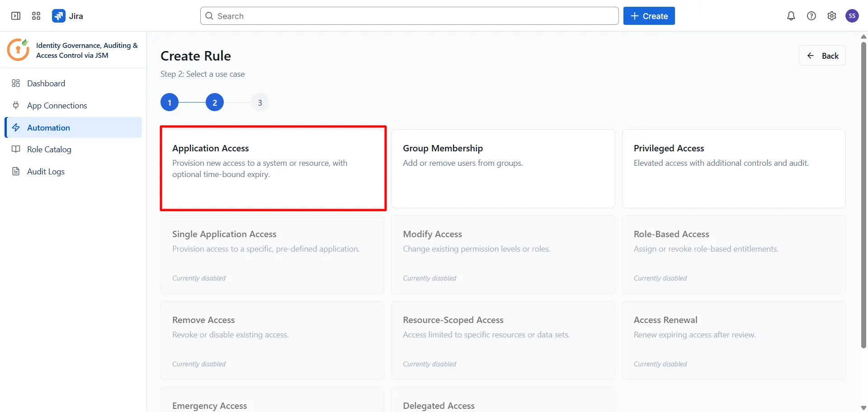Screen dimensions: 868x412
Task: Click the Back button
Action: (822, 56)
